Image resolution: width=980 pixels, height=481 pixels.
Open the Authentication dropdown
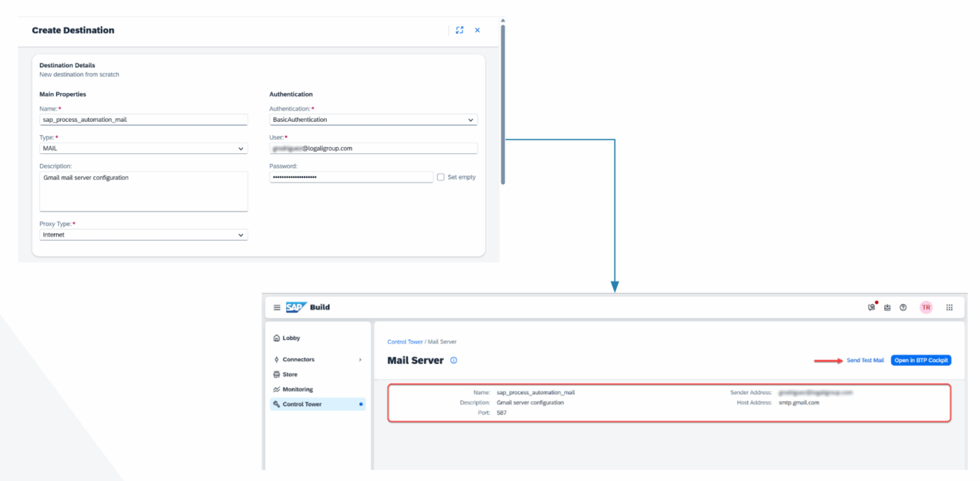tap(373, 120)
